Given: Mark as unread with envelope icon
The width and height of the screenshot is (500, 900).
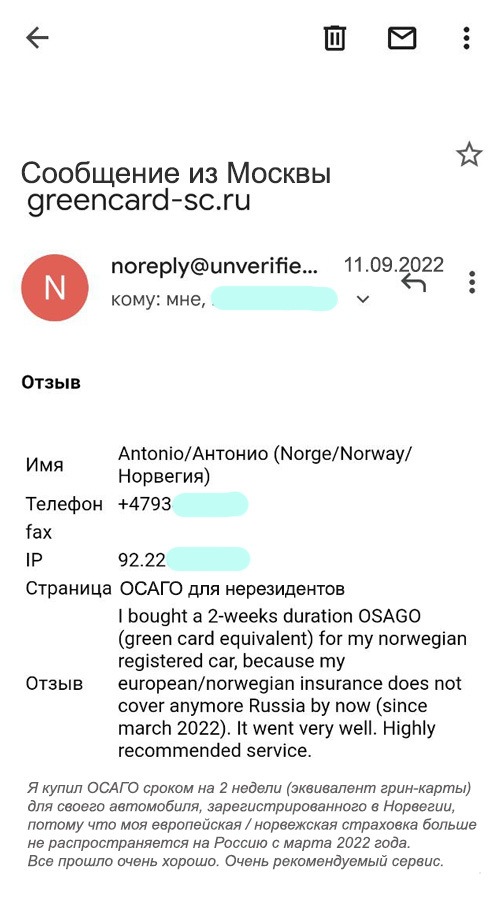Looking at the screenshot, I should coord(402,38).
